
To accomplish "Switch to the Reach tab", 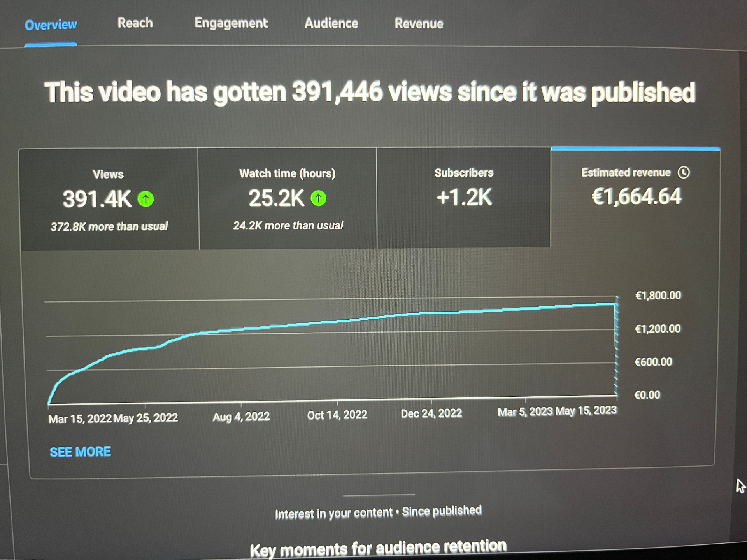I will click(135, 23).
